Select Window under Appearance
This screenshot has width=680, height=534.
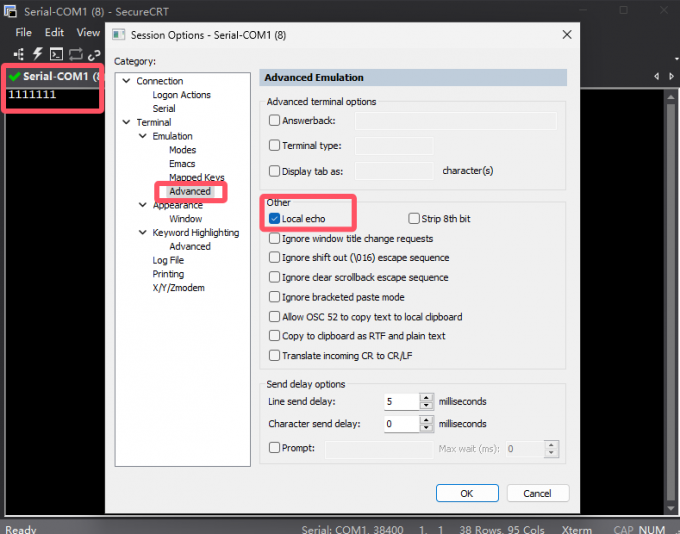186,219
